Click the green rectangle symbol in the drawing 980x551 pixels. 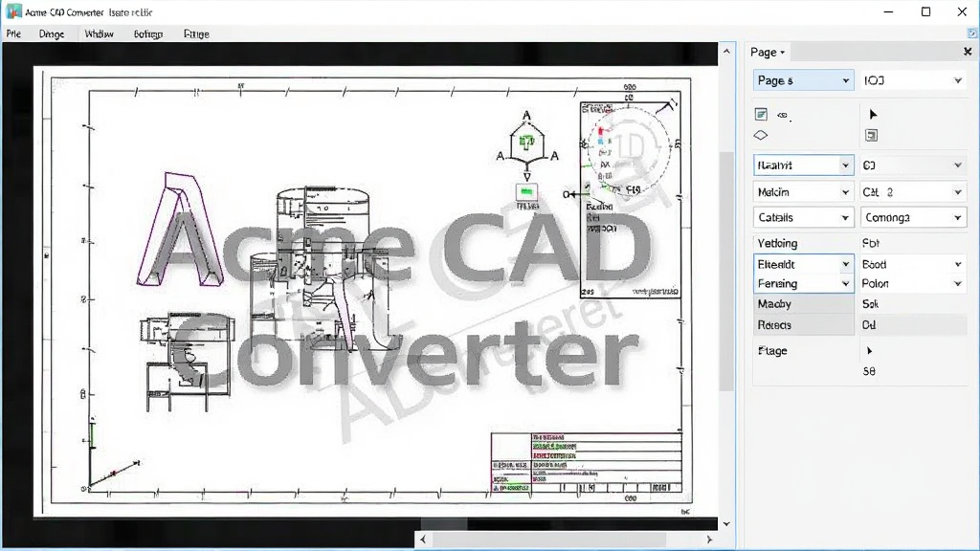526,191
